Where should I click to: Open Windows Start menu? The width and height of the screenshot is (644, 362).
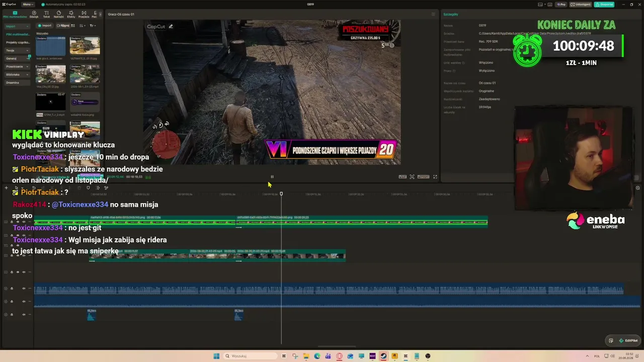point(216,356)
